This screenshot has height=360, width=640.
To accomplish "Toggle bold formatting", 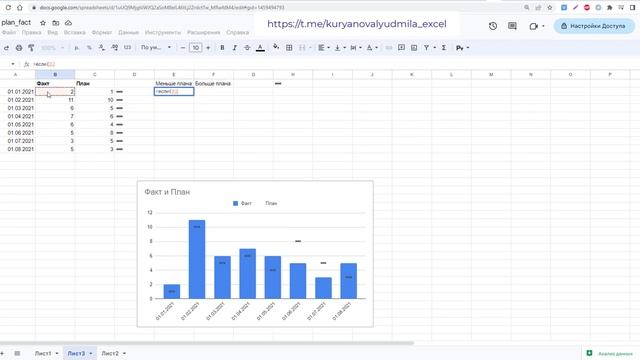I will [x=222, y=48].
